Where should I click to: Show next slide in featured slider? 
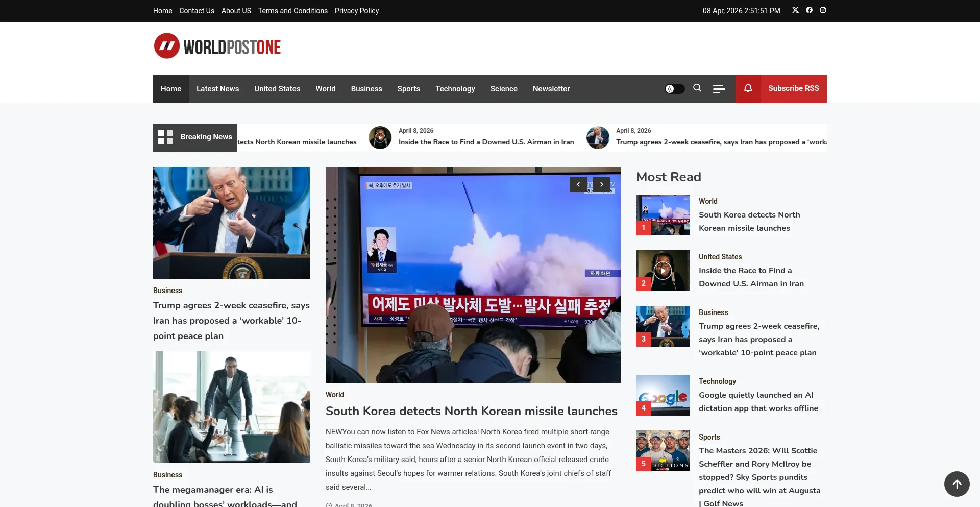(602, 185)
